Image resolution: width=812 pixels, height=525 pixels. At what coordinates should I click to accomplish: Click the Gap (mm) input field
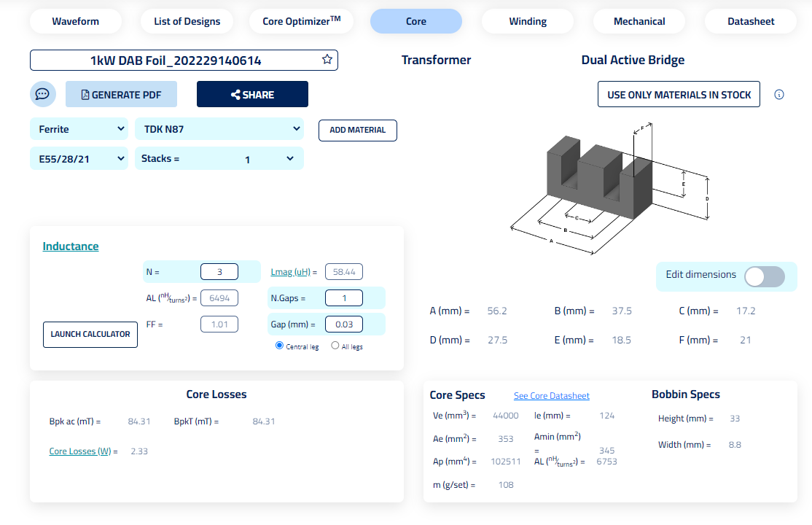(x=344, y=324)
